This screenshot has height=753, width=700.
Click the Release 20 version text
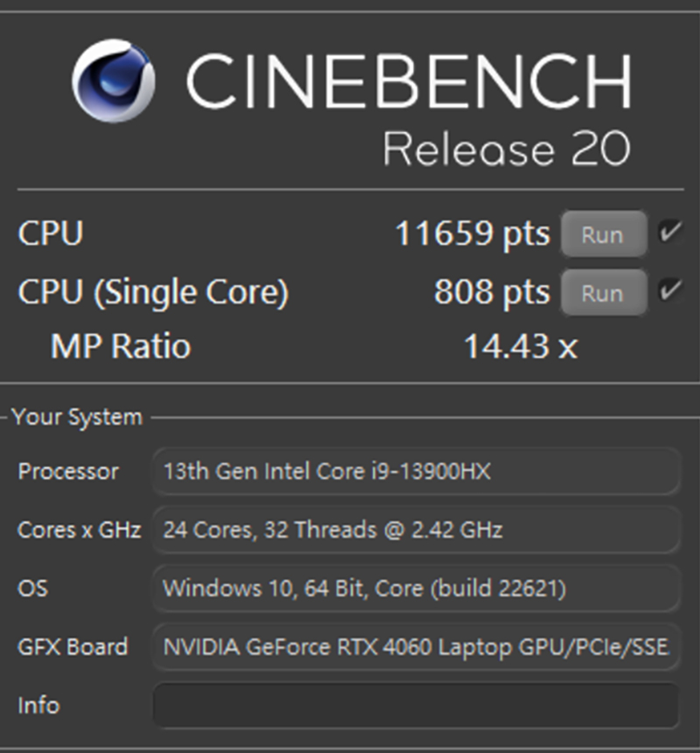coord(507,150)
